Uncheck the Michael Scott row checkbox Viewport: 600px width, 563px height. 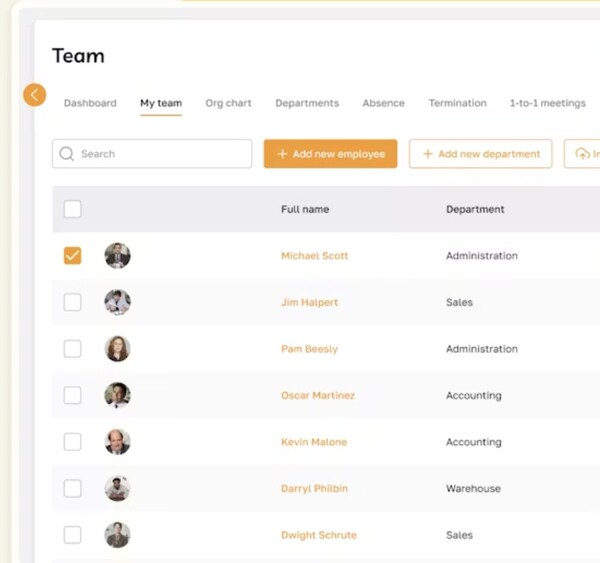pos(72,256)
